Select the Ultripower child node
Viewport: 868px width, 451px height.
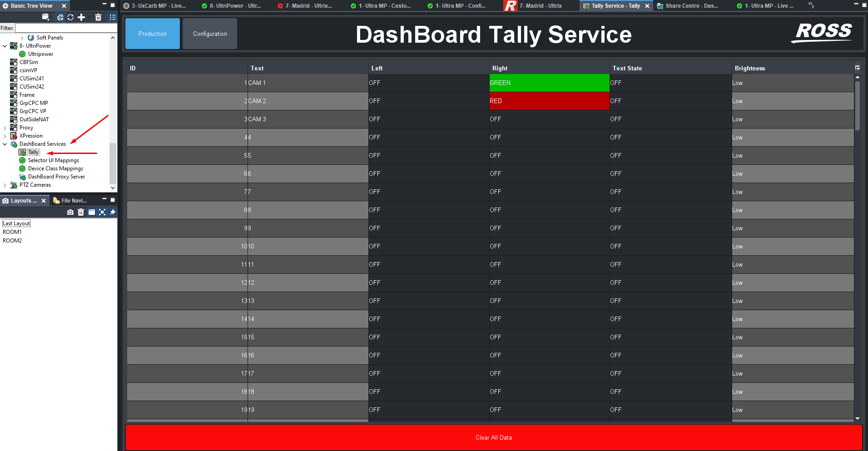[36, 54]
